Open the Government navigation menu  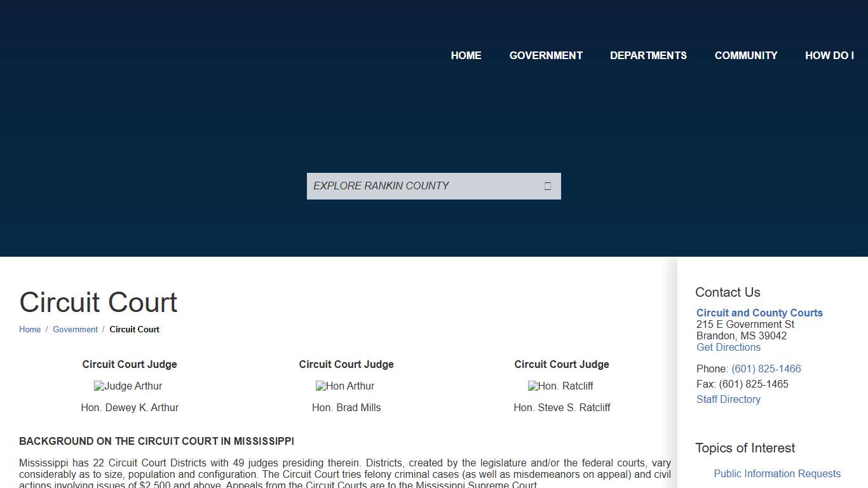546,55
